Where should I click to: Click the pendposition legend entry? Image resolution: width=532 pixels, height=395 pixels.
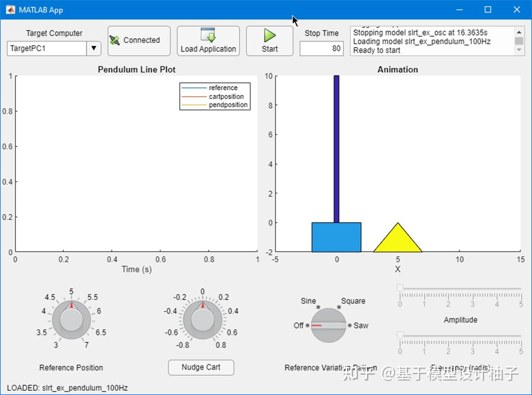point(226,105)
